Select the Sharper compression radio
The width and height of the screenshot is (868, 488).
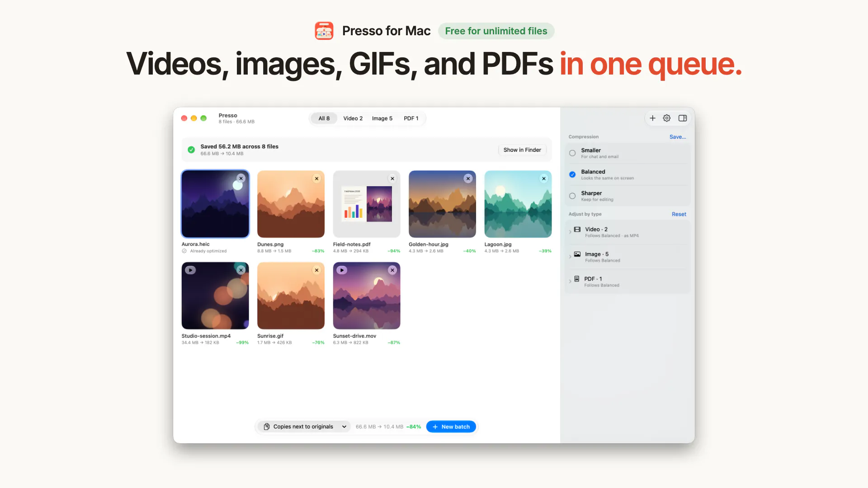pos(572,196)
